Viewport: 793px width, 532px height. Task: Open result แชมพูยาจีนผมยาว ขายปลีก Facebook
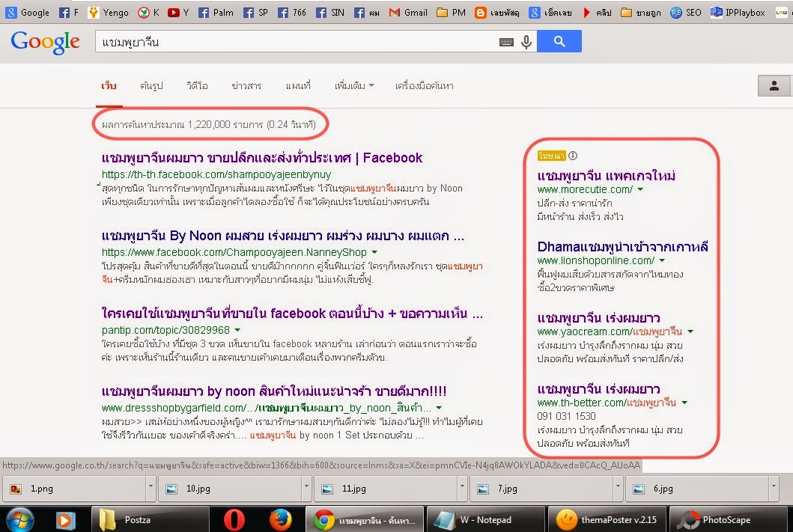pyautogui.click(x=262, y=158)
